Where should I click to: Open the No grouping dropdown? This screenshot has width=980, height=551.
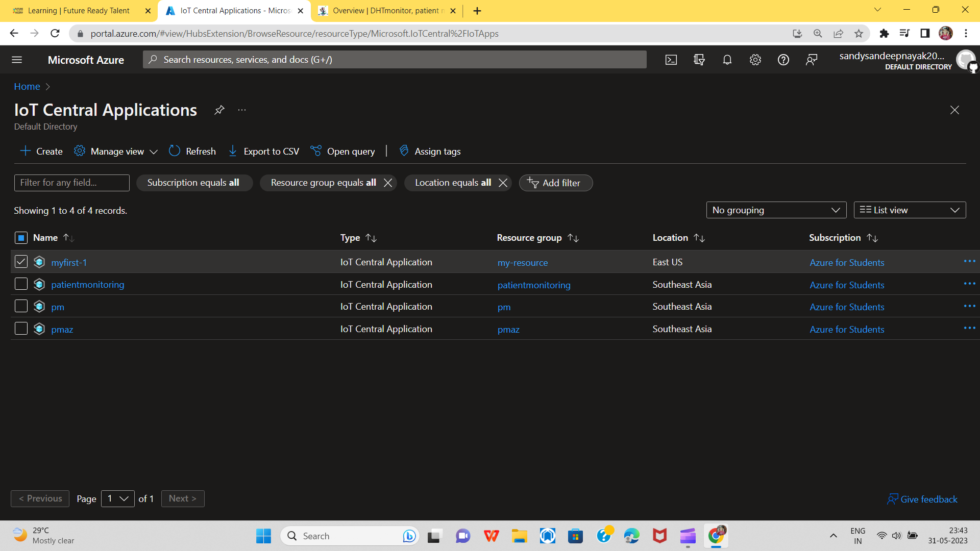click(x=775, y=210)
